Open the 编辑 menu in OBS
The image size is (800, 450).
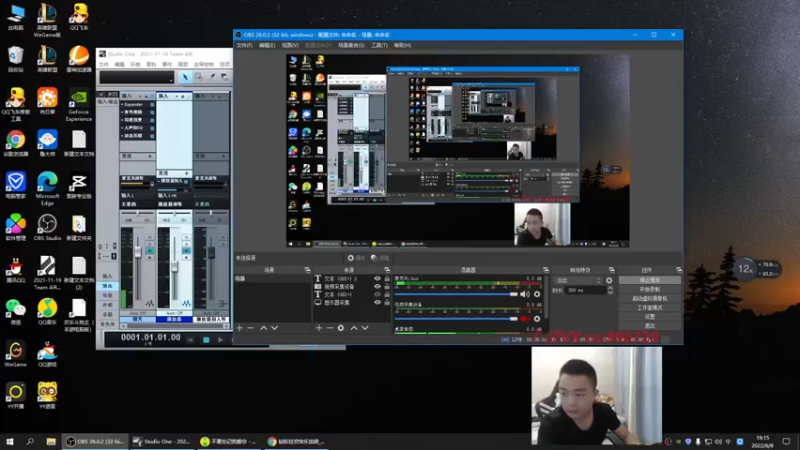tap(267, 45)
